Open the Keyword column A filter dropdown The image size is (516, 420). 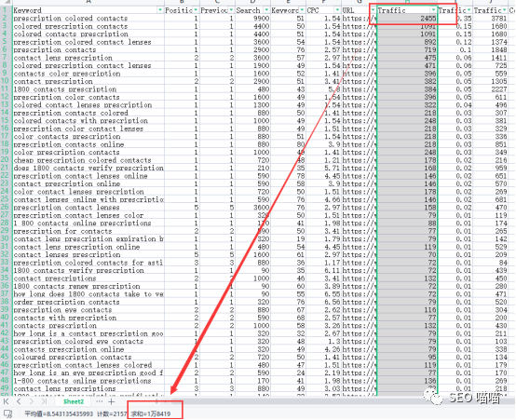[x=160, y=10]
